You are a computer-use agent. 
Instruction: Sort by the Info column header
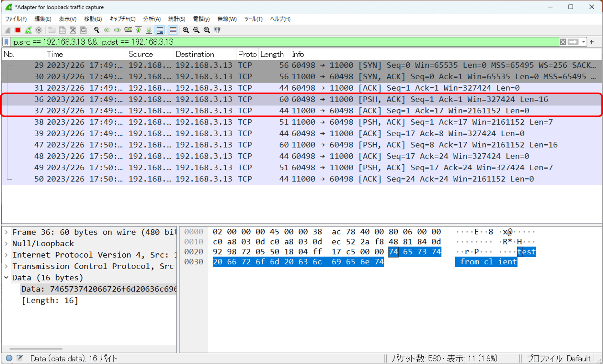click(445, 54)
